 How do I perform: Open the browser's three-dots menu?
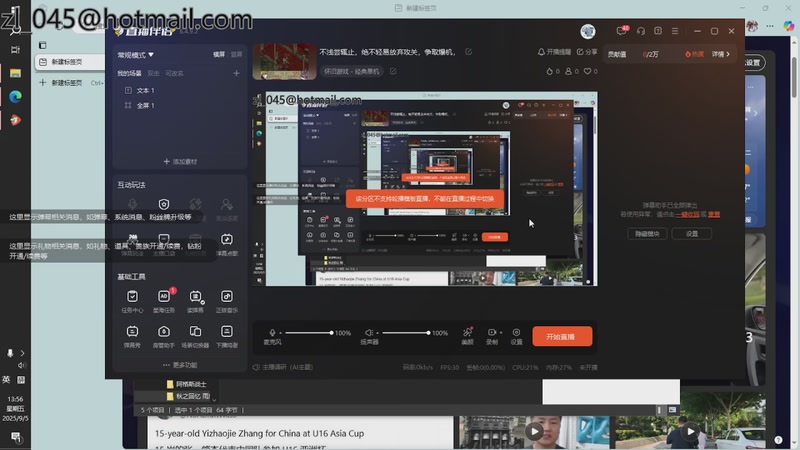tap(770, 26)
